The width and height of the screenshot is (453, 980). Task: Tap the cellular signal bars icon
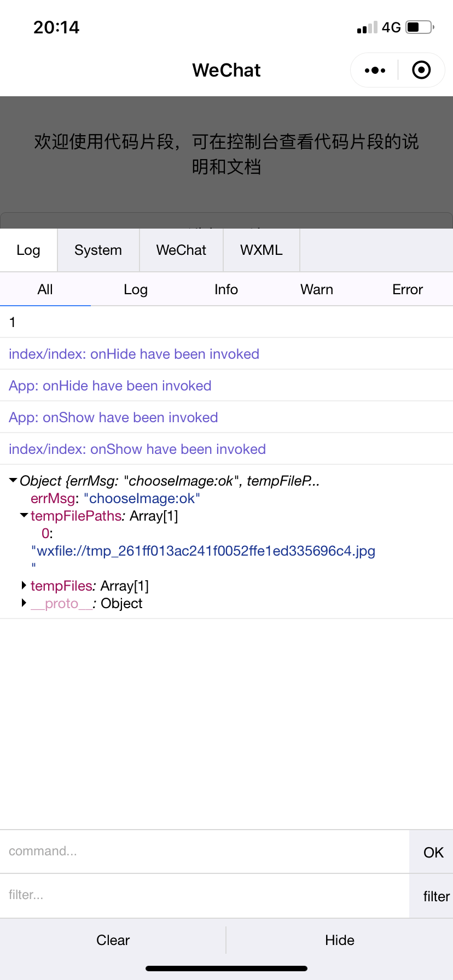[367, 27]
